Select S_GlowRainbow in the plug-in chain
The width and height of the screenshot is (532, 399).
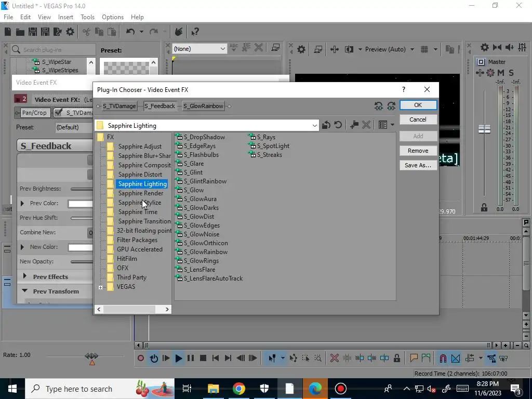203,106
